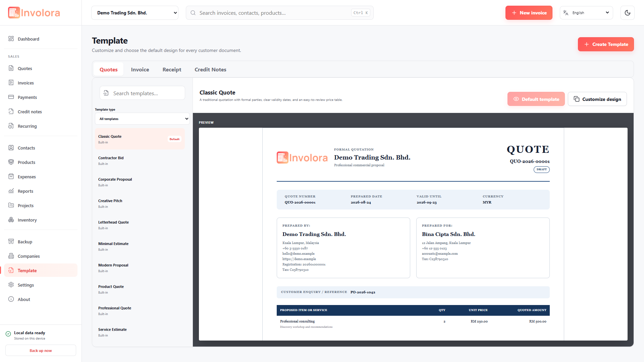The height and width of the screenshot is (362, 644).
Task: Click the QUO-2026-00001 number under QUOTE heading
Action: click(x=530, y=162)
